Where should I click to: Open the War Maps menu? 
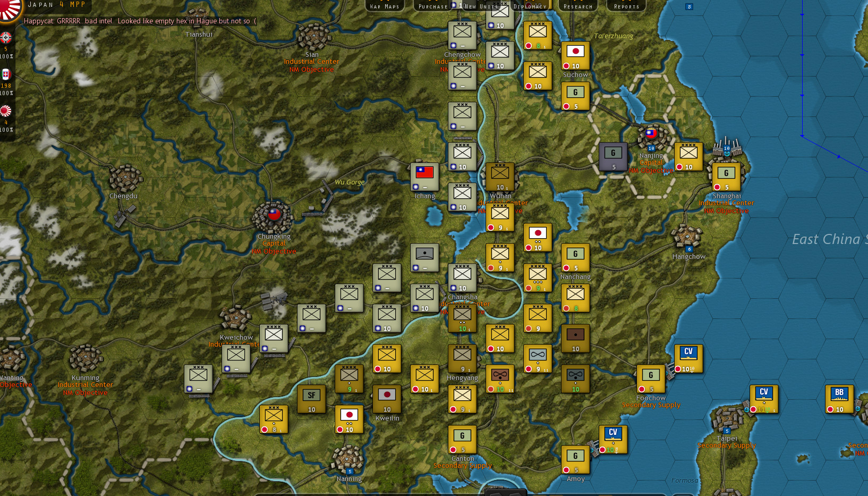pyautogui.click(x=385, y=6)
